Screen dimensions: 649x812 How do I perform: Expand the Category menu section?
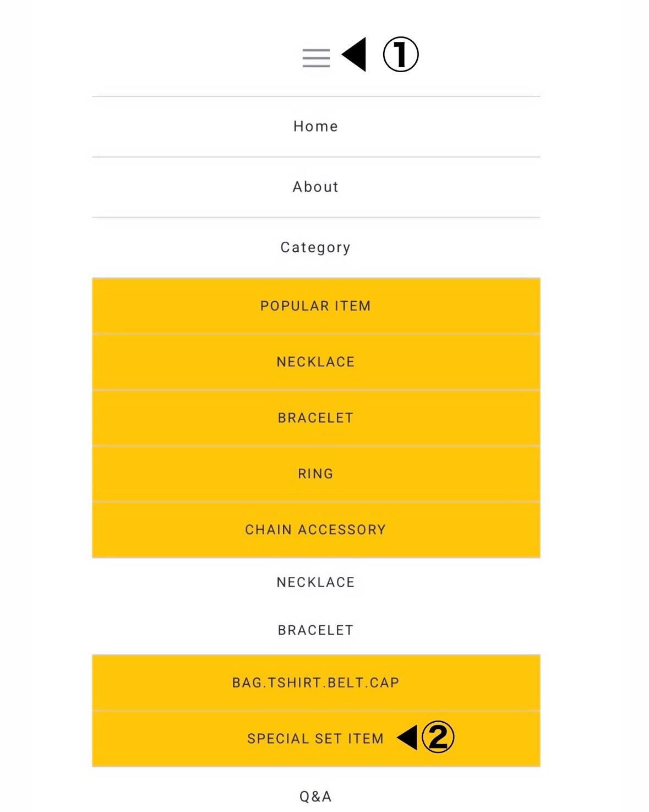coord(315,248)
